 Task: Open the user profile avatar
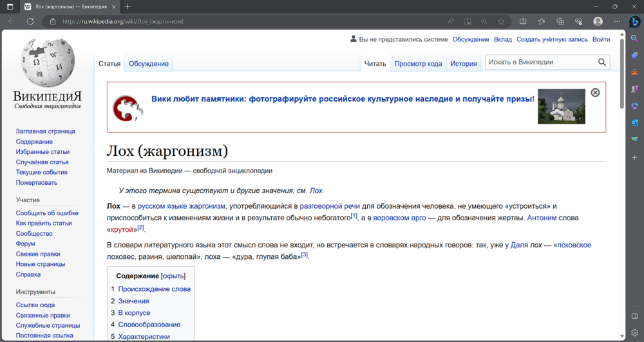click(x=598, y=21)
